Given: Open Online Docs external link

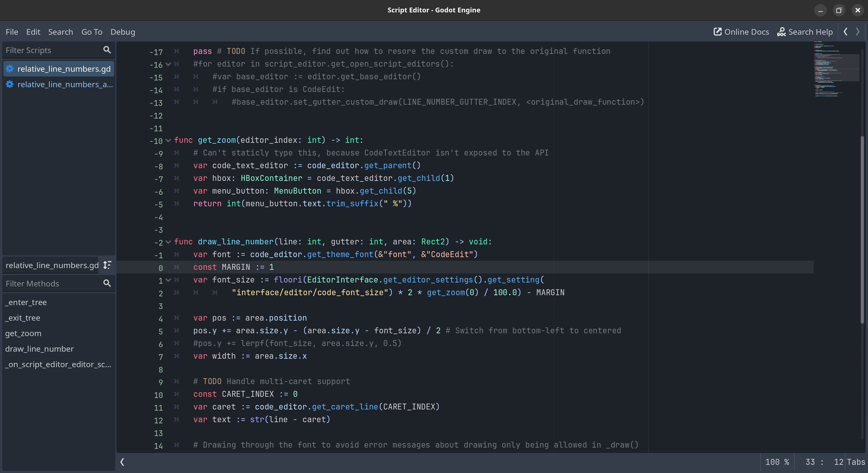Looking at the screenshot, I should click(x=741, y=32).
